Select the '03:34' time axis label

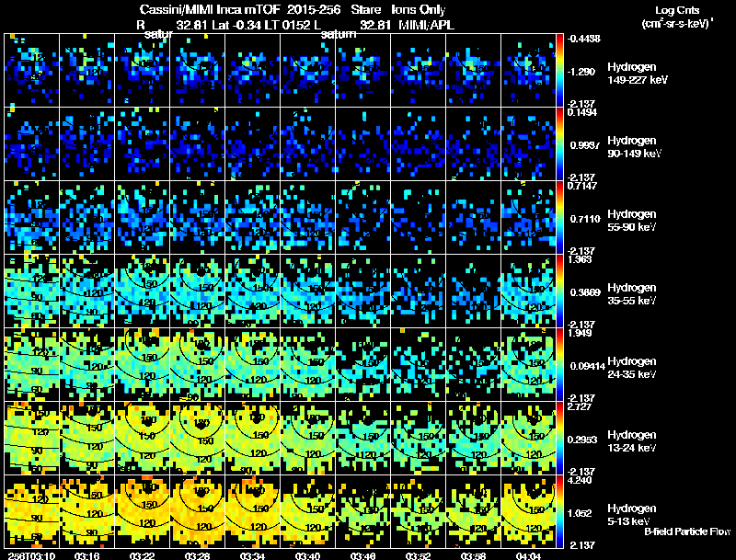tap(252, 555)
